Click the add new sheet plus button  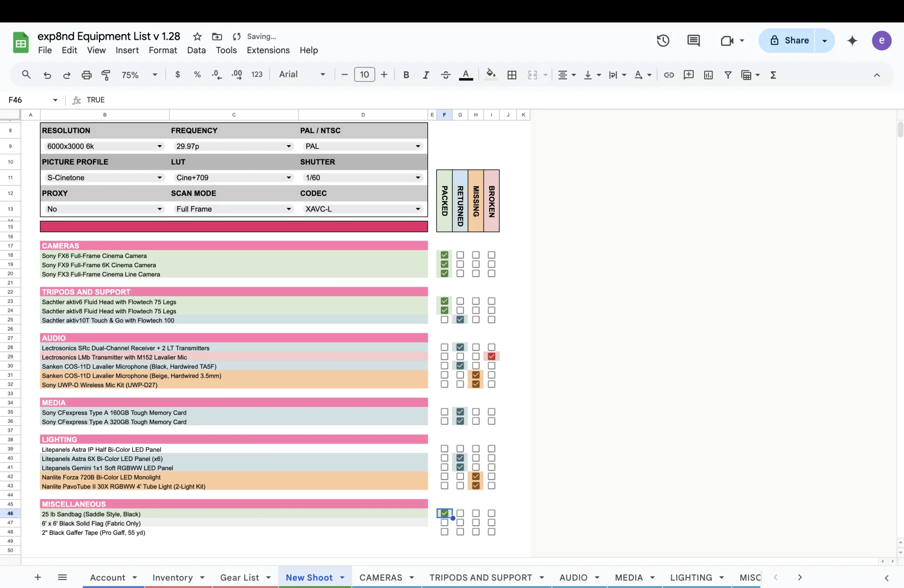coord(38,577)
